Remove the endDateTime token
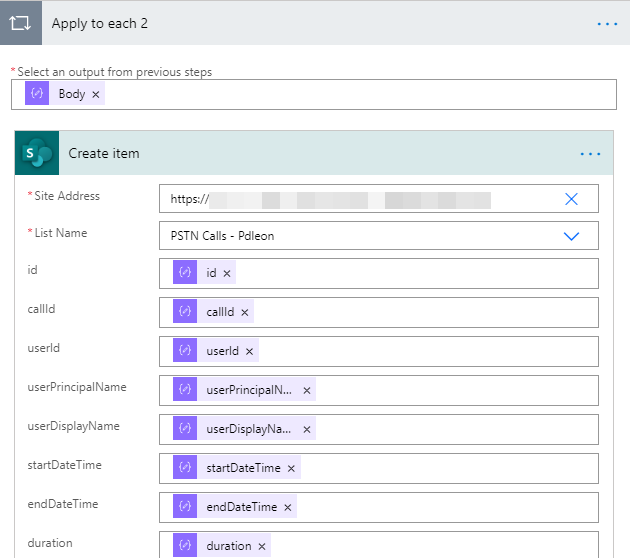The image size is (630, 558). pyautogui.click(x=287, y=507)
